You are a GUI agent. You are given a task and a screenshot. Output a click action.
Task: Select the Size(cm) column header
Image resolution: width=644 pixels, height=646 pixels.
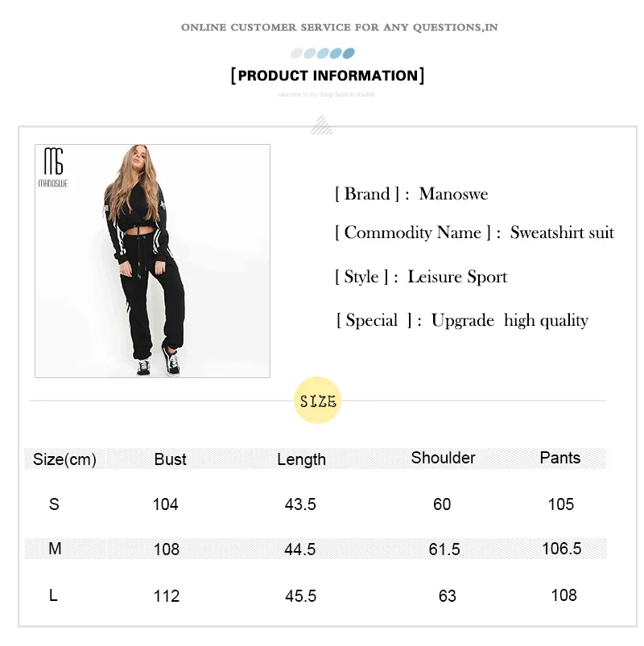(64, 459)
